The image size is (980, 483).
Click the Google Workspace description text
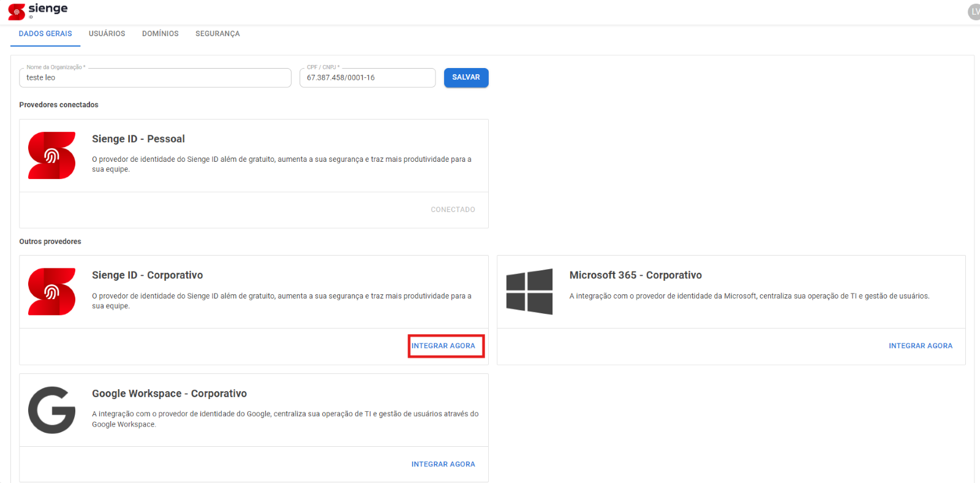click(285, 419)
